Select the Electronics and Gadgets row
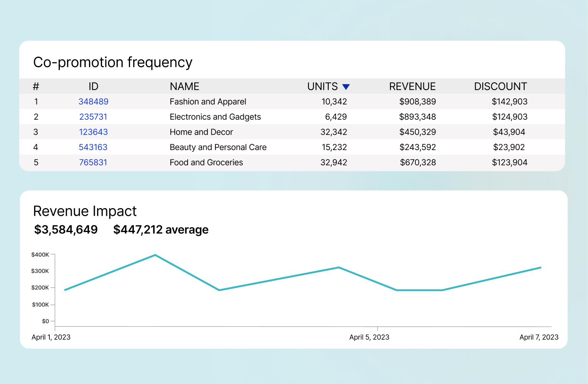The height and width of the screenshot is (384, 588). pos(215,117)
